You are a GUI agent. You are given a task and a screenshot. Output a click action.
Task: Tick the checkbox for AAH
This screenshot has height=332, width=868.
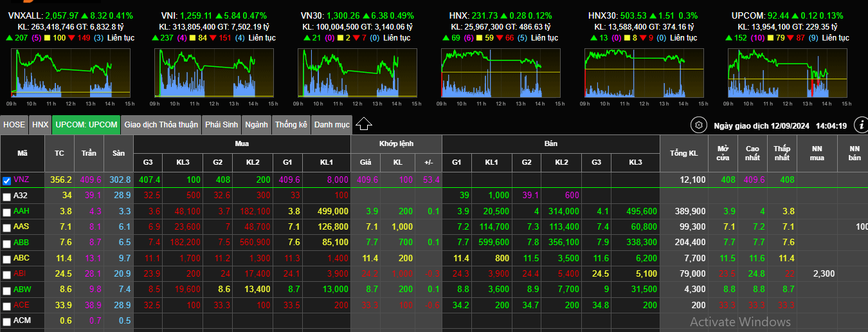pyautogui.click(x=7, y=212)
